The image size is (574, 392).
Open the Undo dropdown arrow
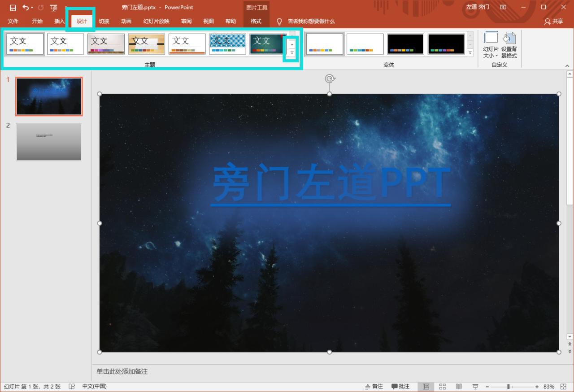[x=31, y=7]
